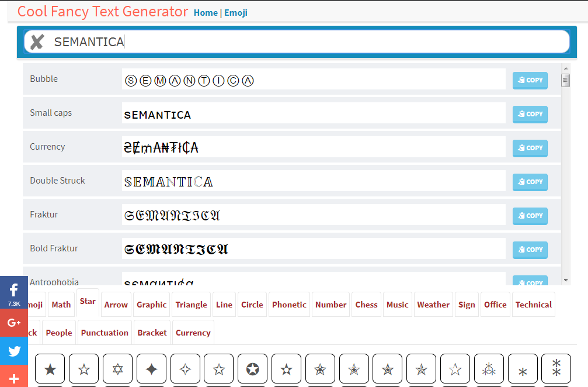Select the Currency symbols tab
588x387 pixels.
(193, 333)
